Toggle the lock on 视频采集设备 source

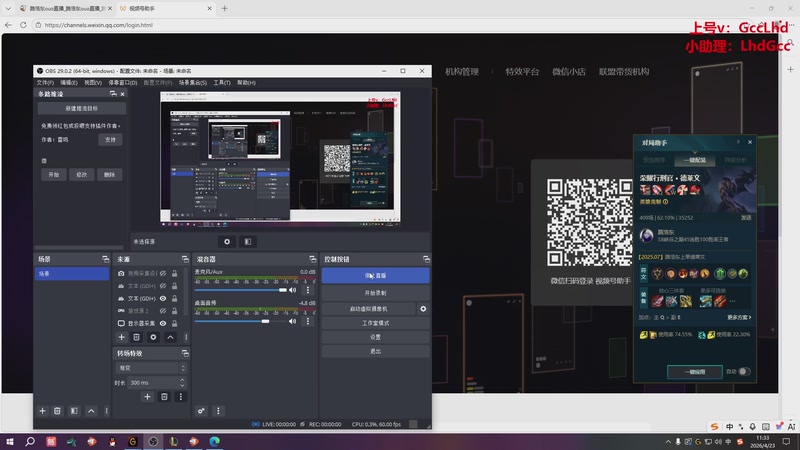[174, 273]
